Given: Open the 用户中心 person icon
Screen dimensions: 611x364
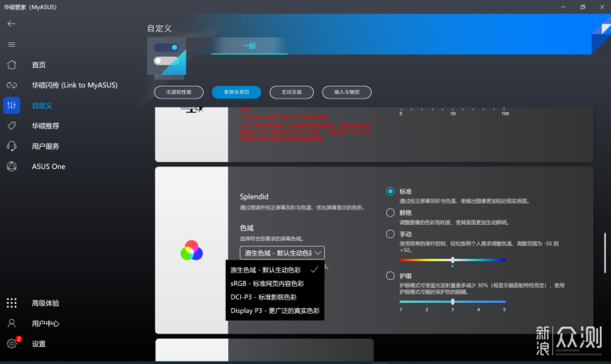Looking at the screenshot, I should (x=12, y=323).
